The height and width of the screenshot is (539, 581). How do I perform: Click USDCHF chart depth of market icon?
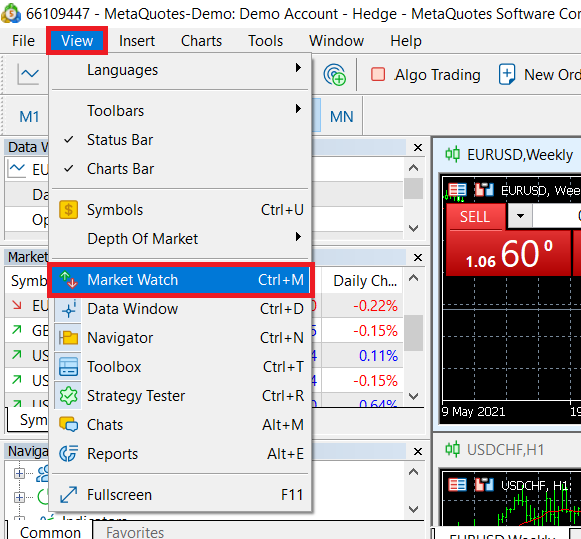457,485
